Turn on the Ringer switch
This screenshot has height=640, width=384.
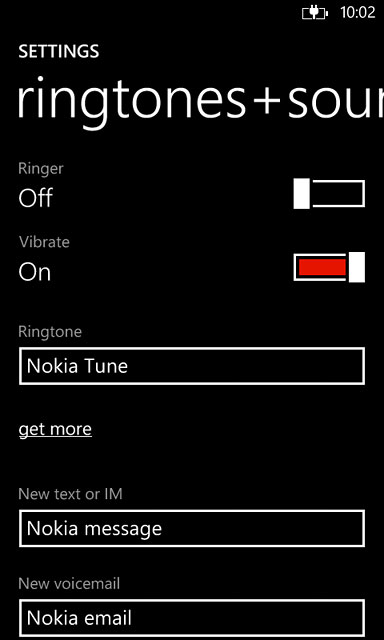329,193
